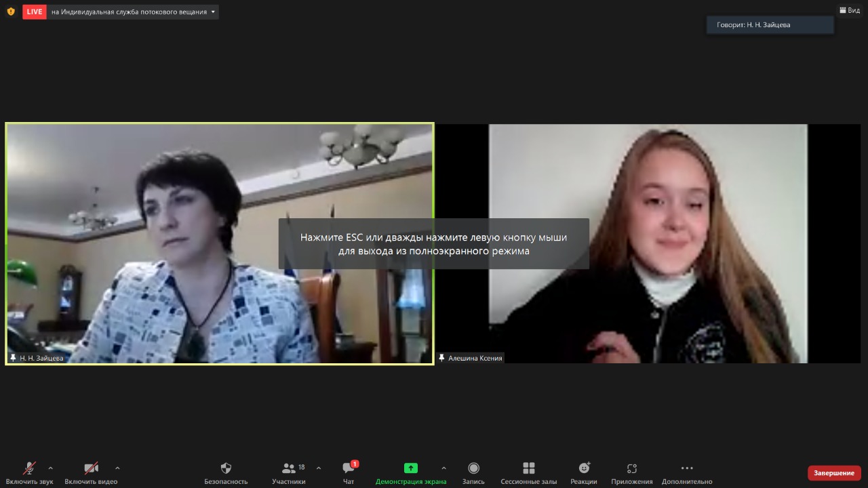Open the Участники participants panel

point(289,472)
